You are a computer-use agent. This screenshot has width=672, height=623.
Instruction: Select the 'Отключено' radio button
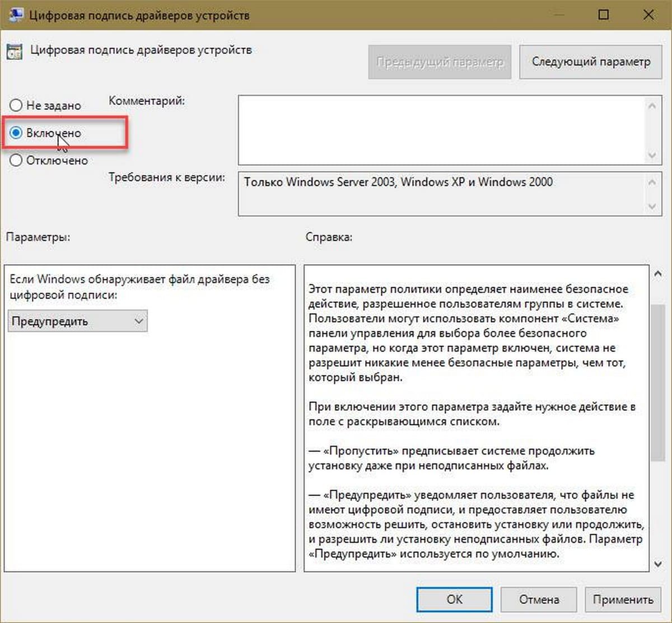49,160
